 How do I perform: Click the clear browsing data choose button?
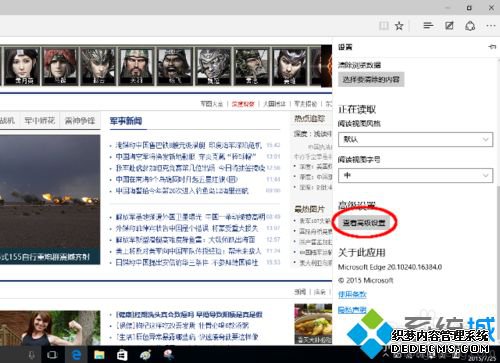[371, 79]
